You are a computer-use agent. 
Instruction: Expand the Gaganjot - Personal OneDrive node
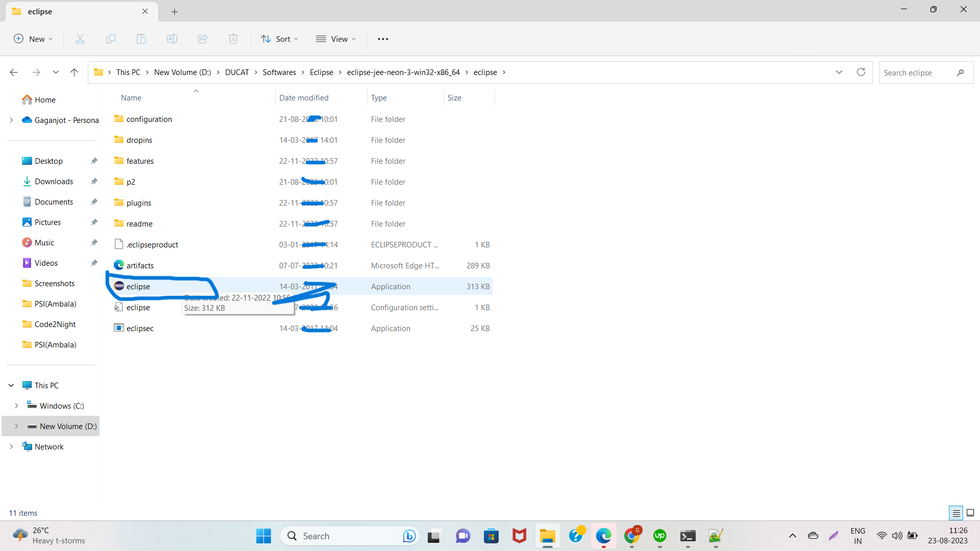[x=11, y=120]
